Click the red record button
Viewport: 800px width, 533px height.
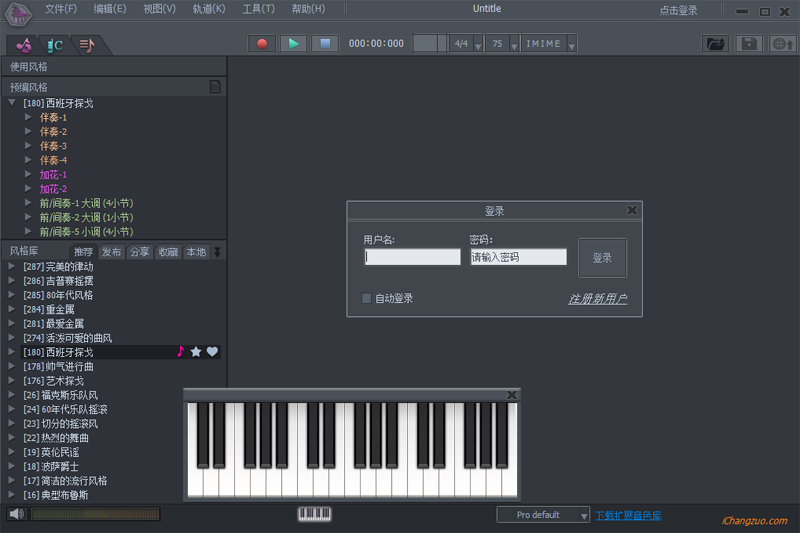point(262,44)
